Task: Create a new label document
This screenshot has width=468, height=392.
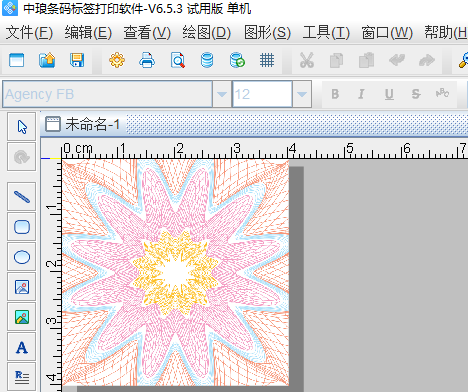Action: pos(16,60)
